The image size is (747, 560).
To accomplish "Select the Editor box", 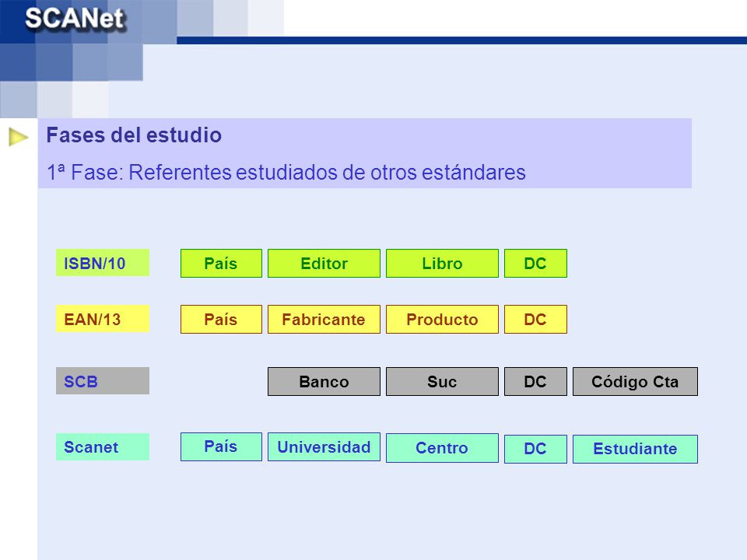I will pos(324,263).
